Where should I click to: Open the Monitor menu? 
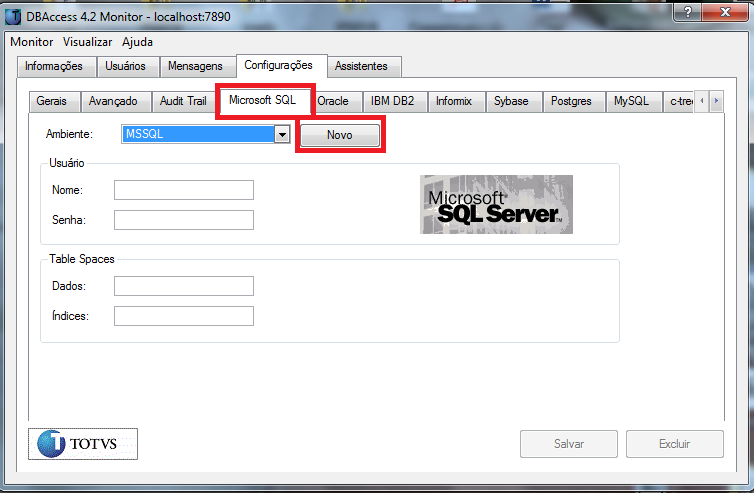32,42
